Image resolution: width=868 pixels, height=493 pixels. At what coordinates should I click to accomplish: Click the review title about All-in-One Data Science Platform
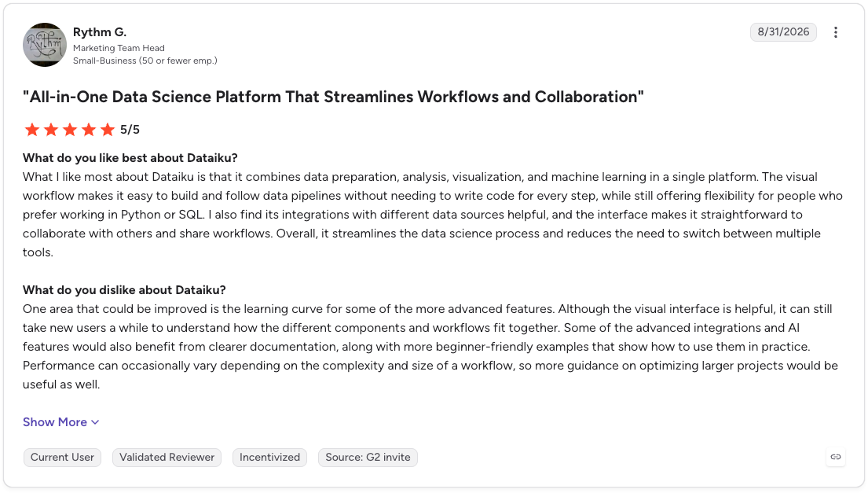point(333,97)
